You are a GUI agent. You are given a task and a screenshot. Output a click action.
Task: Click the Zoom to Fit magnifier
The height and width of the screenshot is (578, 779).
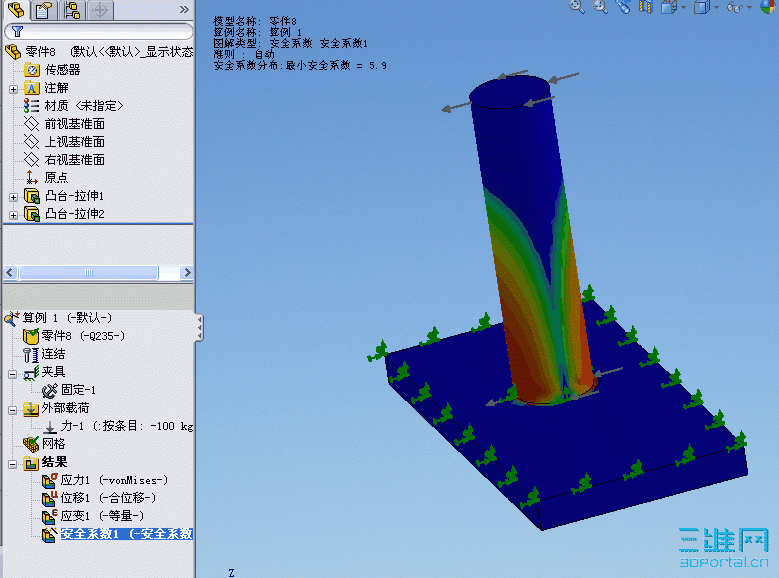(x=577, y=6)
